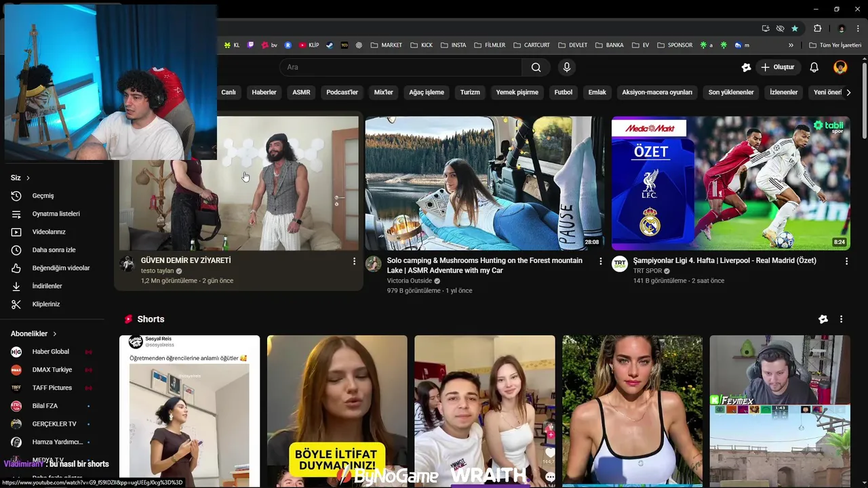868x488 pixels.
Task: Select the Ağaç işleme filter chip
Action: [427, 92]
